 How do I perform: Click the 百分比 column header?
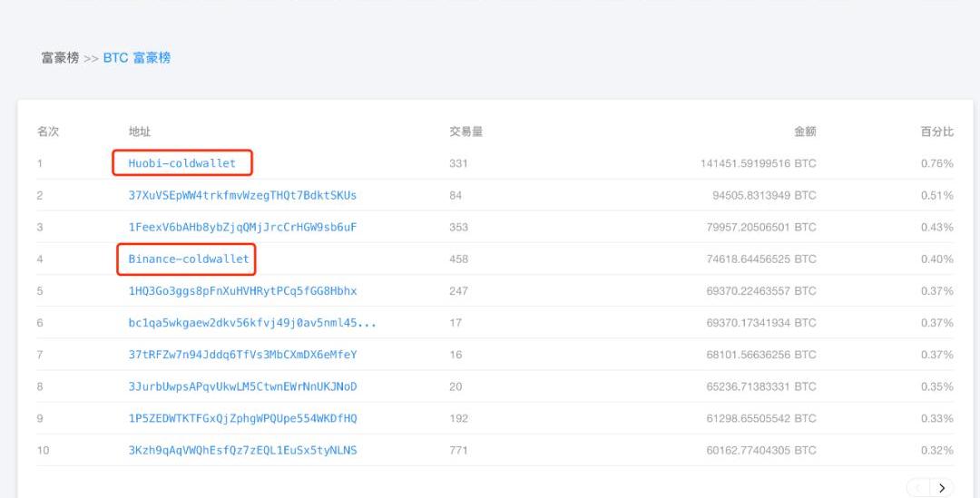pos(936,132)
